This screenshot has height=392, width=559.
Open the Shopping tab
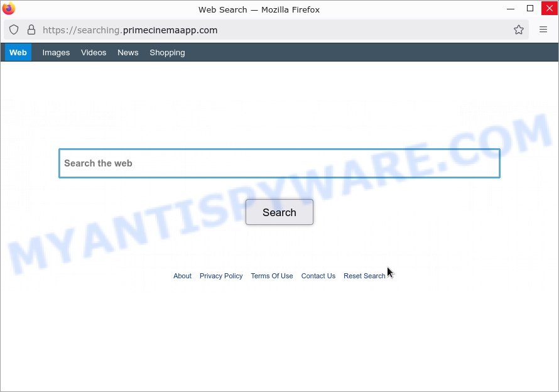pos(167,53)
